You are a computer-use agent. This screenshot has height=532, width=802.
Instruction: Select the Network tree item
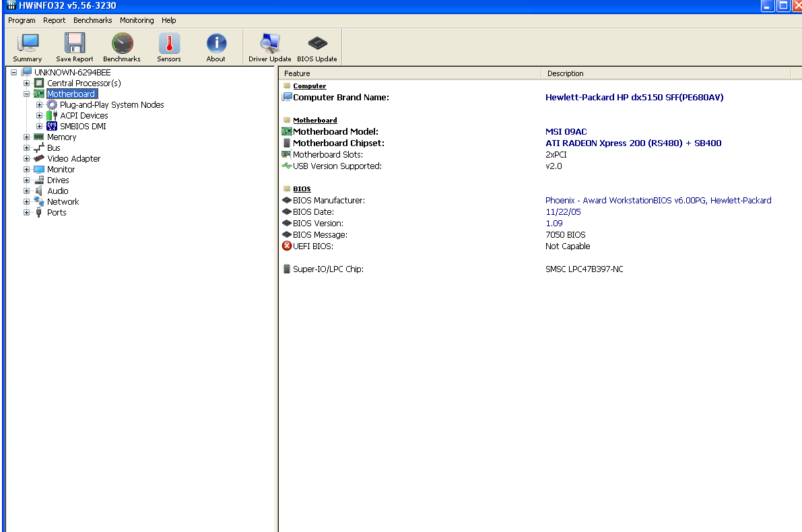[x=63, y=202]
